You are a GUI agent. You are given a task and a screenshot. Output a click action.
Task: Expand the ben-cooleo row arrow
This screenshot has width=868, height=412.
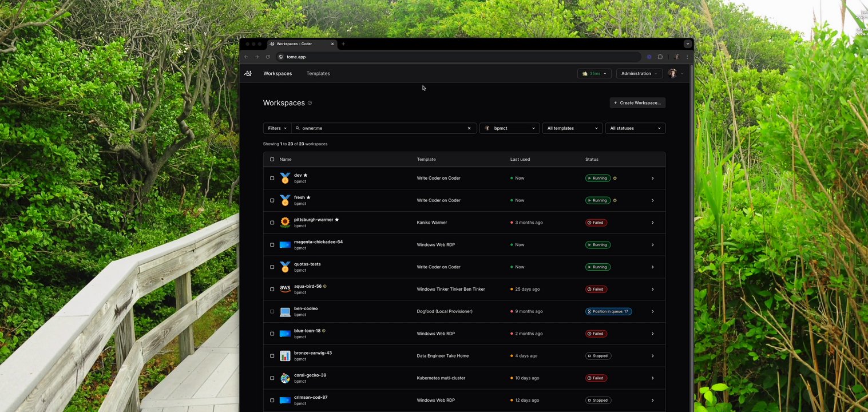tap(652, 311)
